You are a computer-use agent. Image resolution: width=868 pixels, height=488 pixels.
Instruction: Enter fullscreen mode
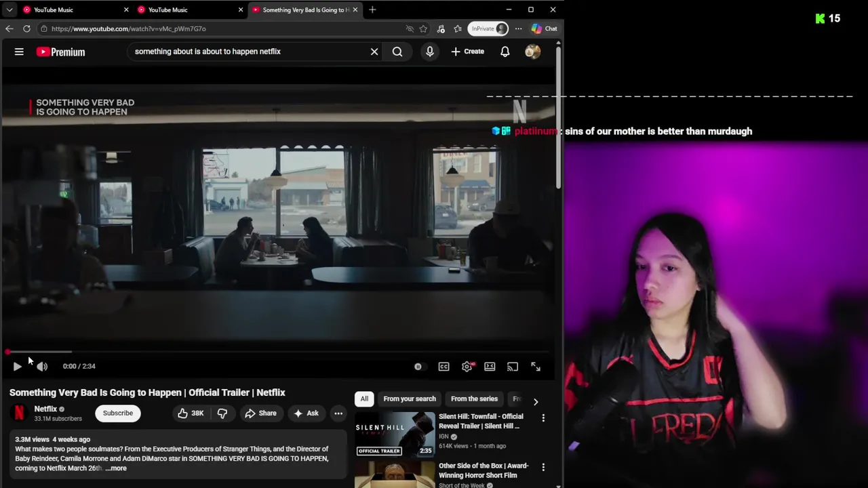coord(536,367)
